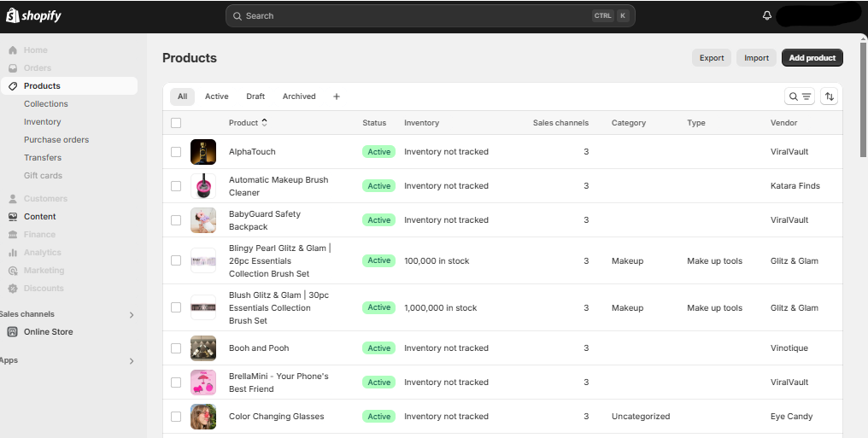Open Transfers in the sidebar
The height and width of the screenshot is (438, 868).
pyautogui.click(x=43, y=158)
